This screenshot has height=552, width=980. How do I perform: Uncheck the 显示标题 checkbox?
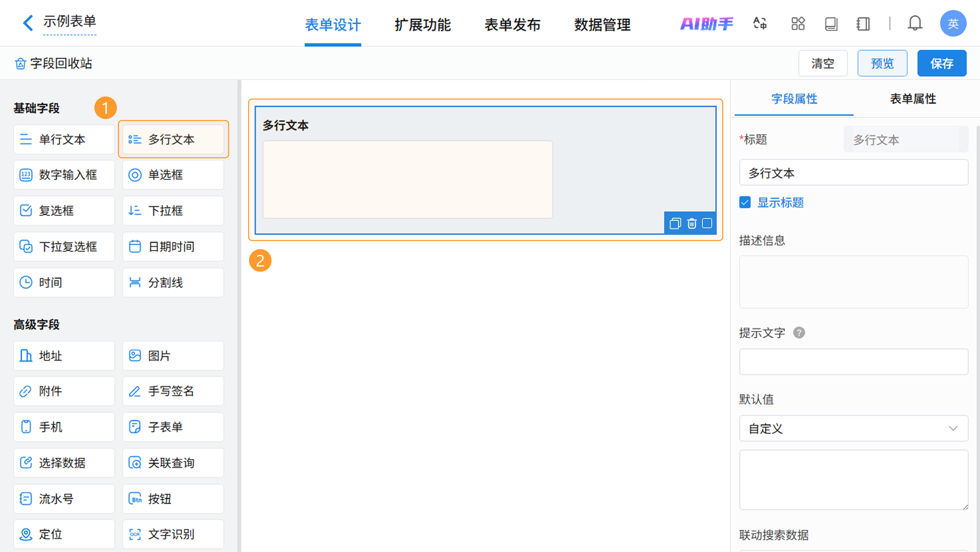click(x=745, y=202)
